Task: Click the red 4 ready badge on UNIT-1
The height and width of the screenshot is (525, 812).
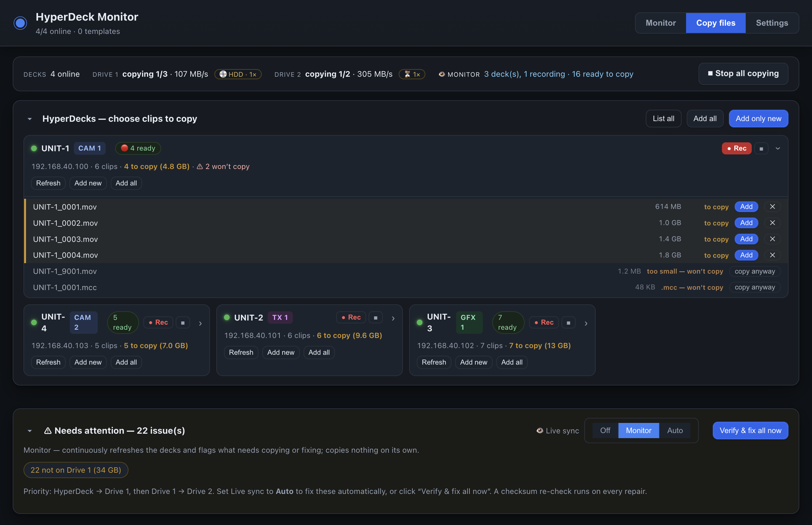Action: (138, 148)
